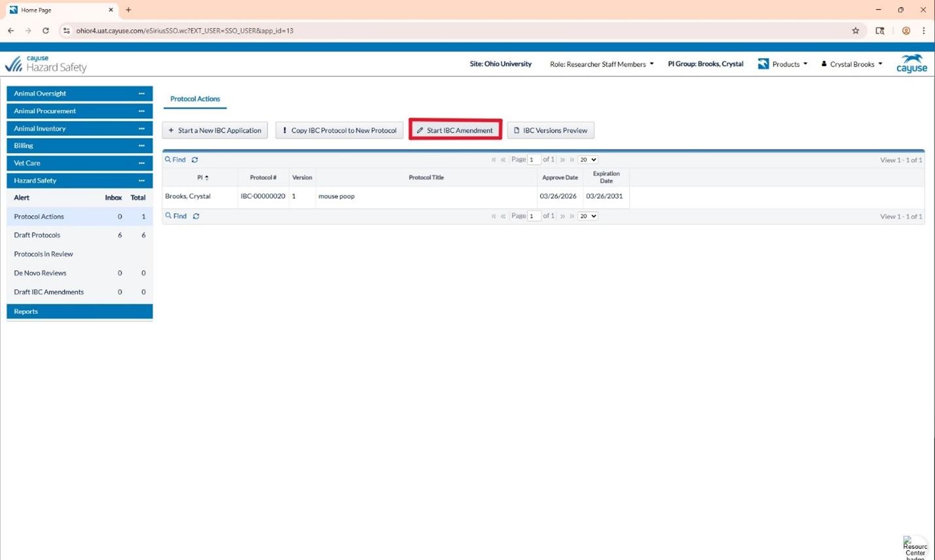Bookmark this page with star icon

[x=855, y=31]
